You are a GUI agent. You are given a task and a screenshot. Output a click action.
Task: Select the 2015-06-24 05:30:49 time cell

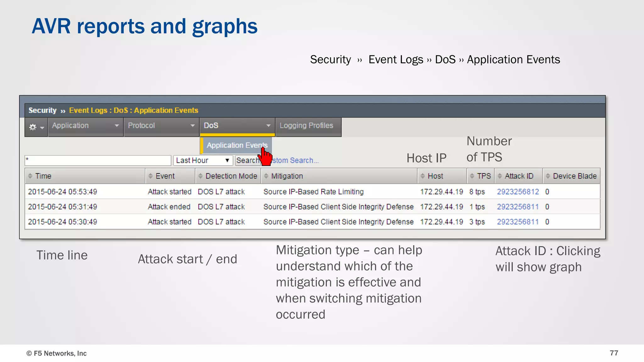tap(63, 222)
